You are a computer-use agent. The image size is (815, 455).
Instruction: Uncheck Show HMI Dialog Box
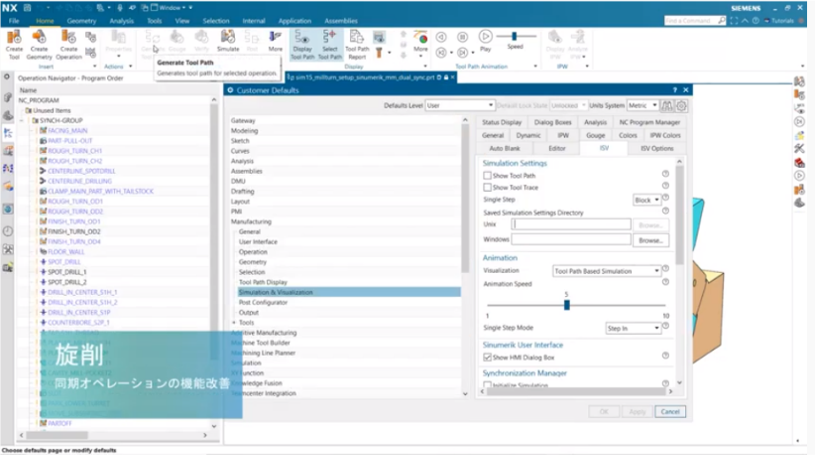pos(487,357)
